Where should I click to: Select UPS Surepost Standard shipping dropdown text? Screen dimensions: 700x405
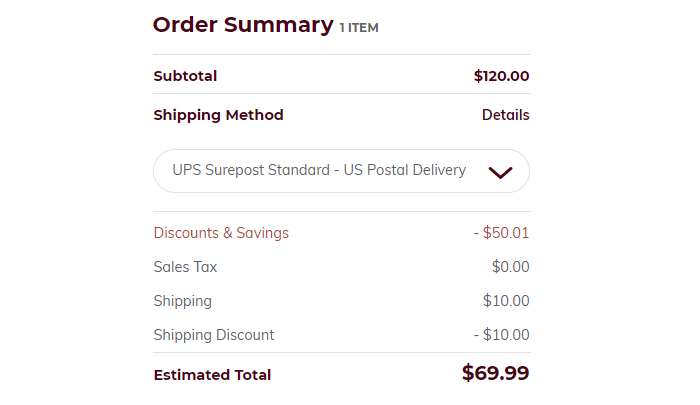pos(251,170)
